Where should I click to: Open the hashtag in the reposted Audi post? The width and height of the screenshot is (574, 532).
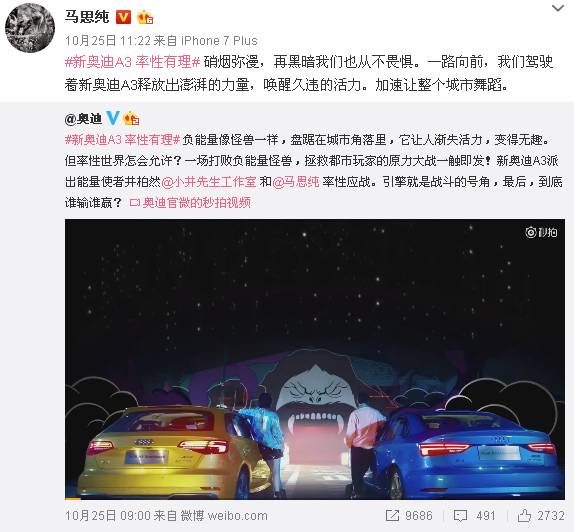[122, 139]
